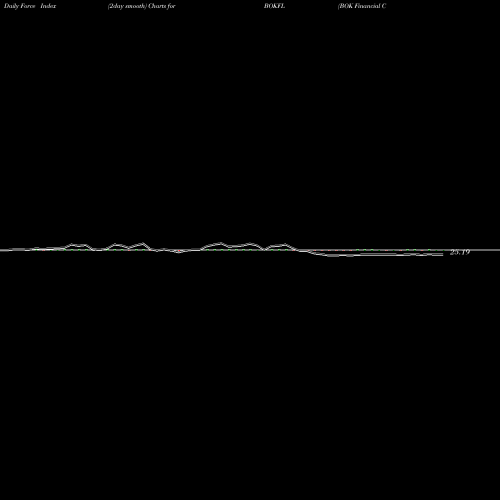Click the 'Daily Force Index' title text
This screenshot has height=500, width=500.
pyautogui.click(x=30, y=6)
